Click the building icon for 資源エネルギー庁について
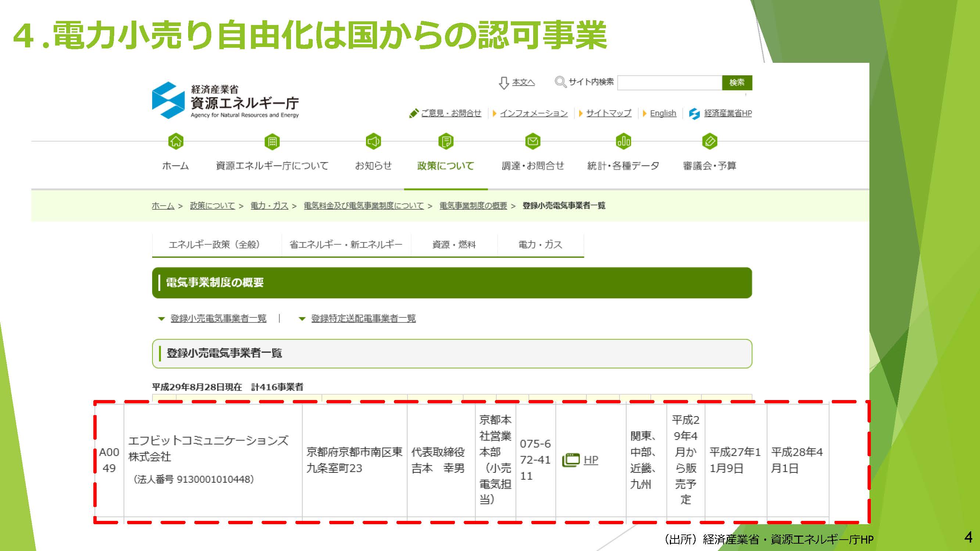Viewport: 980px width, 551px height. 272,141
